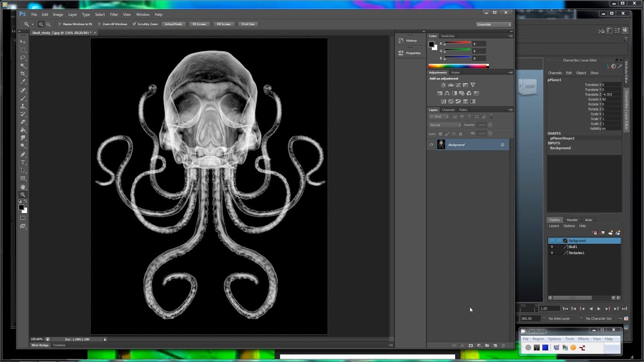The width and height of the screenshot is (644, 362).
Task: Click CamStudio blue stop button
Action: pos(545,347)
